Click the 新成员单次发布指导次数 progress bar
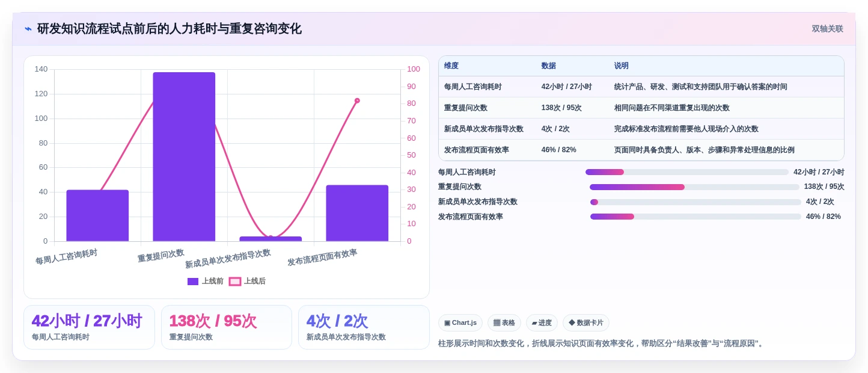The width and height of the screenshot is (868, 373). point(695,202)
